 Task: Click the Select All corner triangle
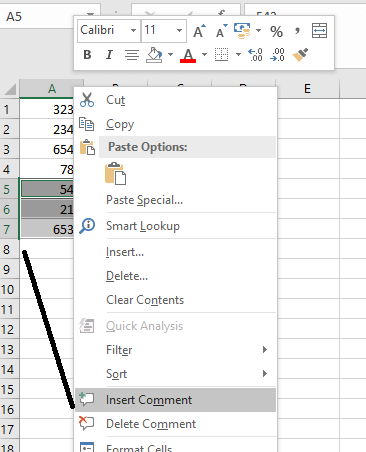(x=10, y=89)
